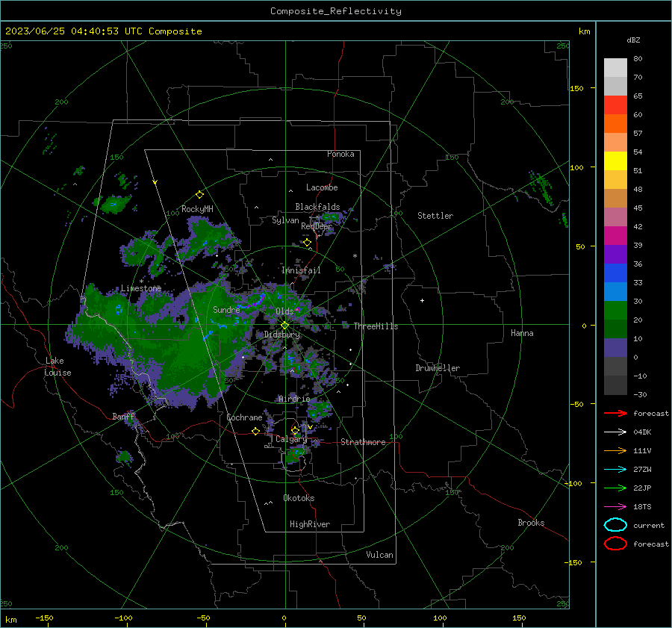
Task: Click the Sundre label
Action: tap(226, 309)
